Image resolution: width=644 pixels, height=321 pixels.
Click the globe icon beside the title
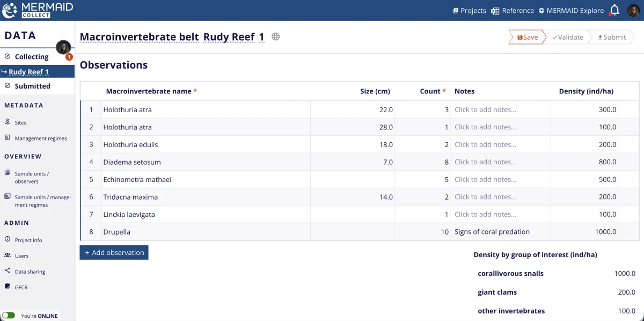276,37
